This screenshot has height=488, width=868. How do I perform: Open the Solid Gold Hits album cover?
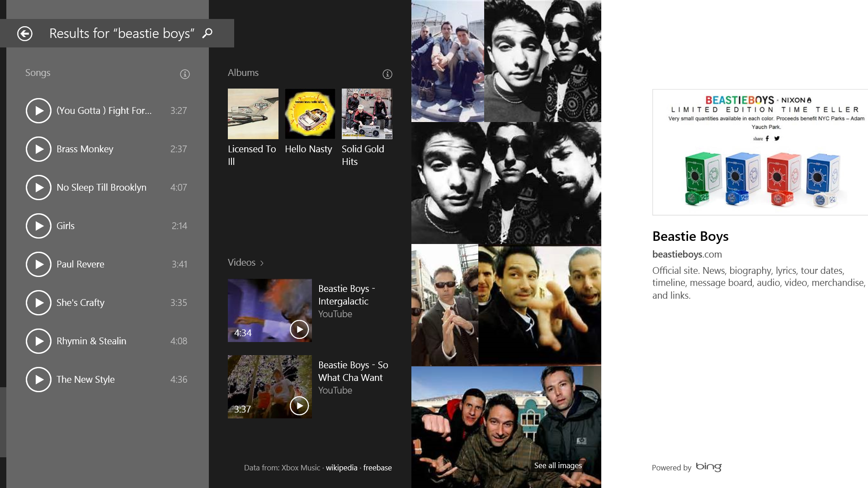point(367,114)
